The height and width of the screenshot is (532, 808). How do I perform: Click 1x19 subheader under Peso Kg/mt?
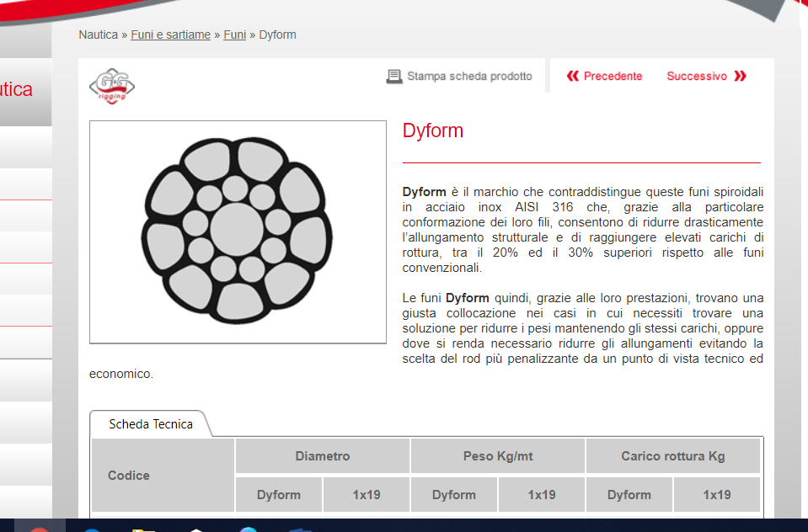coord(542,494)
